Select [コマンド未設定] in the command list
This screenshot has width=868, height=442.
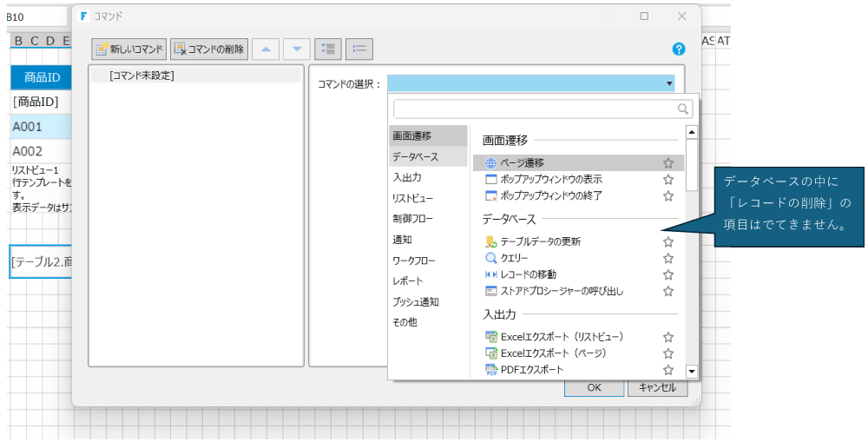142,76
